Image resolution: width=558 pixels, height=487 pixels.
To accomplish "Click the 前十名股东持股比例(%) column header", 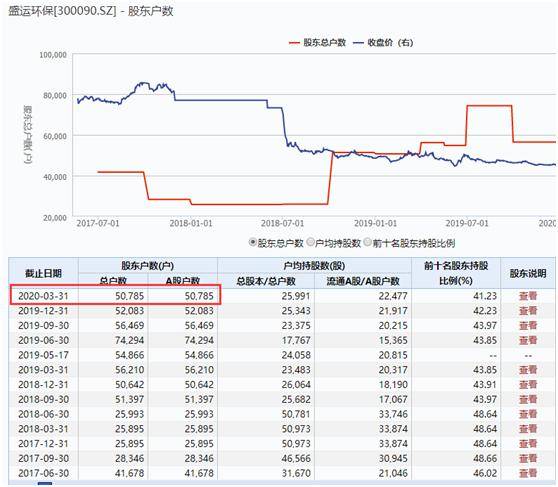I will click(456, 273).
